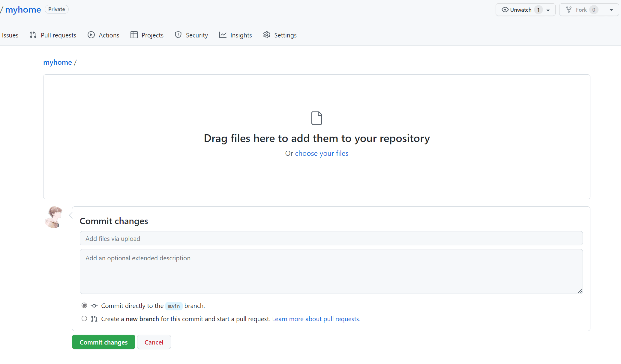Click the choose your files link

click(322, 153)
